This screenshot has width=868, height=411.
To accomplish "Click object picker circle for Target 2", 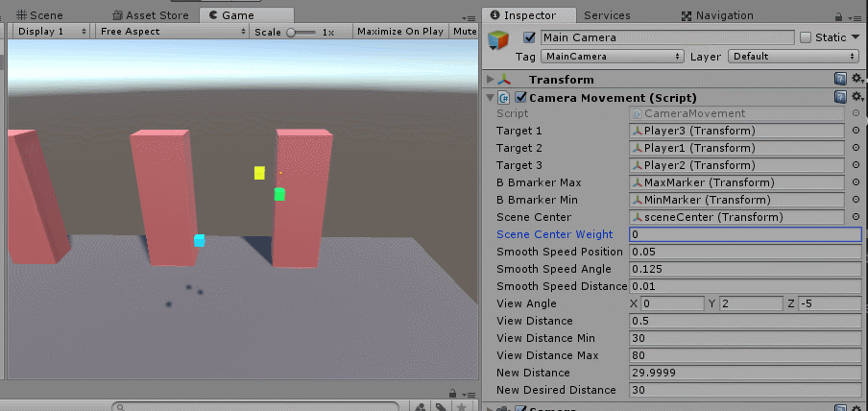I will pyautogui.click(x=856, y=148).
